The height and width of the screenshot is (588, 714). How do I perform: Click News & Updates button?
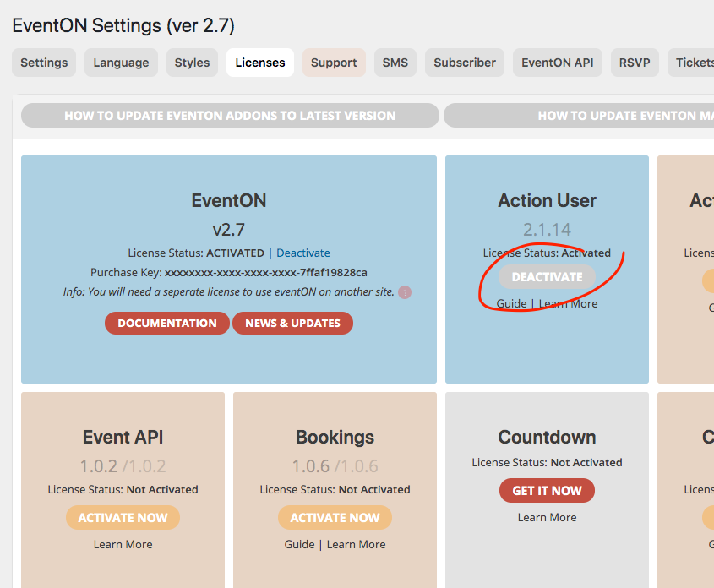click(x=293, y=323)
